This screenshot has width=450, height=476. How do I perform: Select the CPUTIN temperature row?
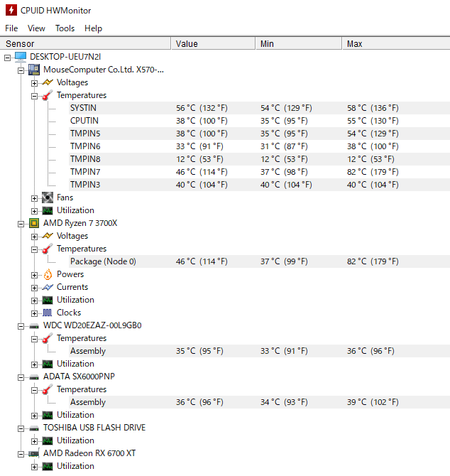(259, 121)
